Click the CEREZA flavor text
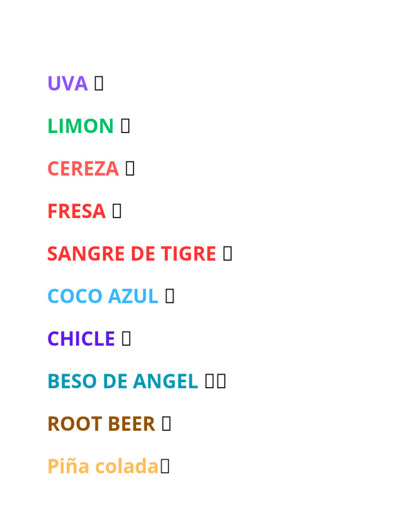 point(83,169)
